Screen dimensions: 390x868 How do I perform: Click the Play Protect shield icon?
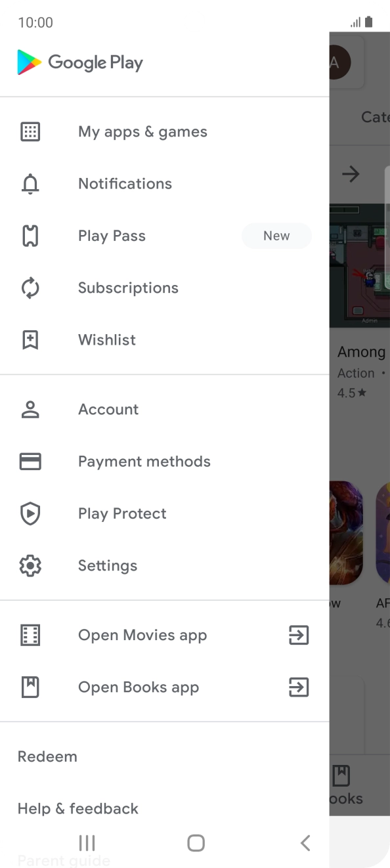[x=30, y=513]
